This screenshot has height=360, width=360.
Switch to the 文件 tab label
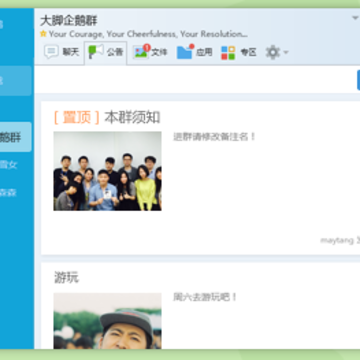click(x=159, y=52)
